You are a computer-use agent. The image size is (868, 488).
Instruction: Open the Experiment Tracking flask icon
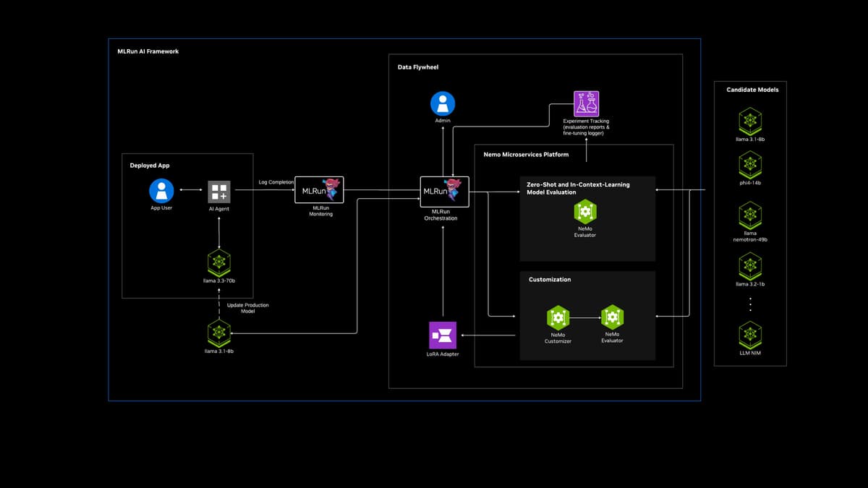click(x=587, y=103)
